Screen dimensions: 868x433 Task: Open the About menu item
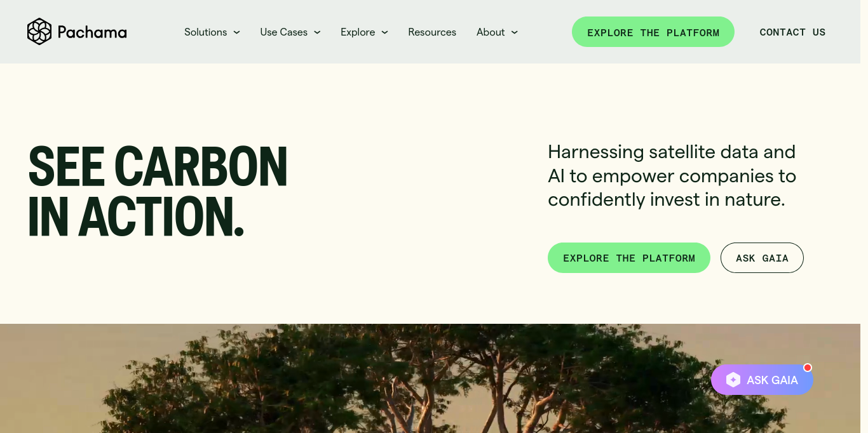491,32
